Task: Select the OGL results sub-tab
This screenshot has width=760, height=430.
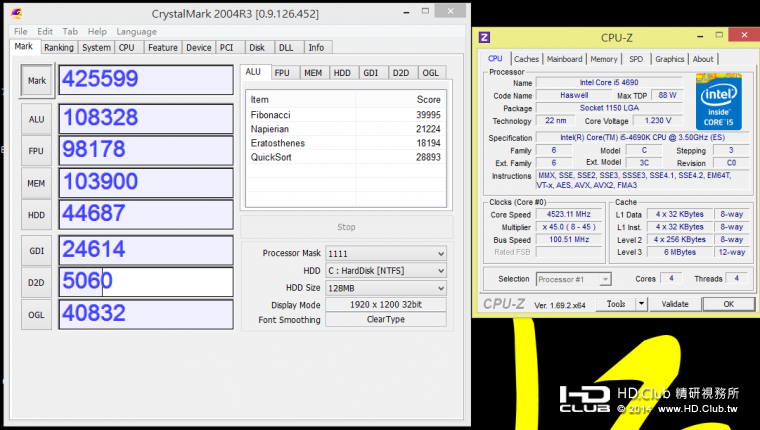Action: [x=430, y=73]
